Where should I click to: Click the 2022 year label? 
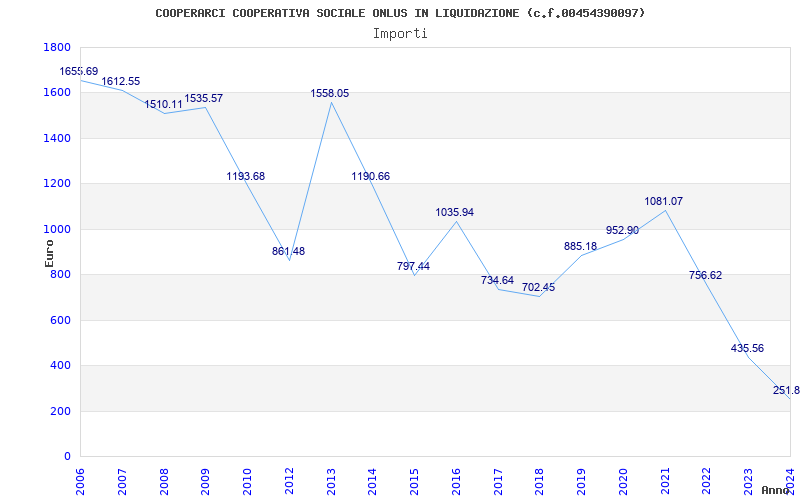(707, 482)
